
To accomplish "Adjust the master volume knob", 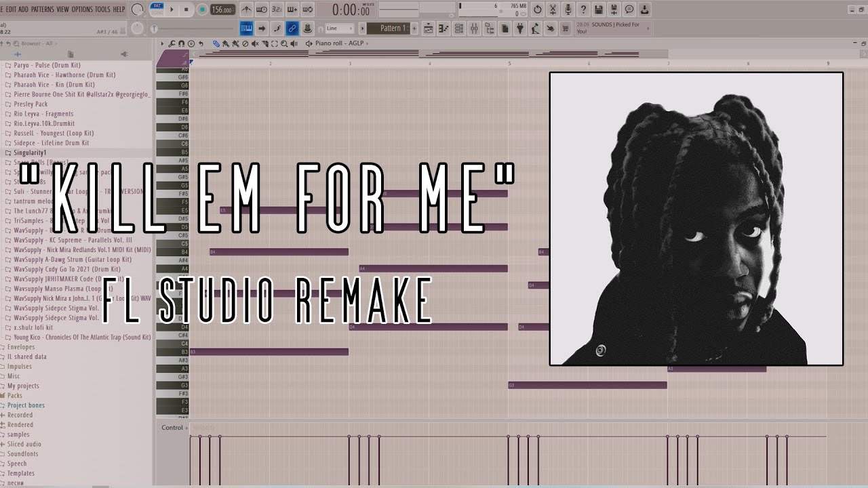I will pyautogui.click(x=138, y=9).
